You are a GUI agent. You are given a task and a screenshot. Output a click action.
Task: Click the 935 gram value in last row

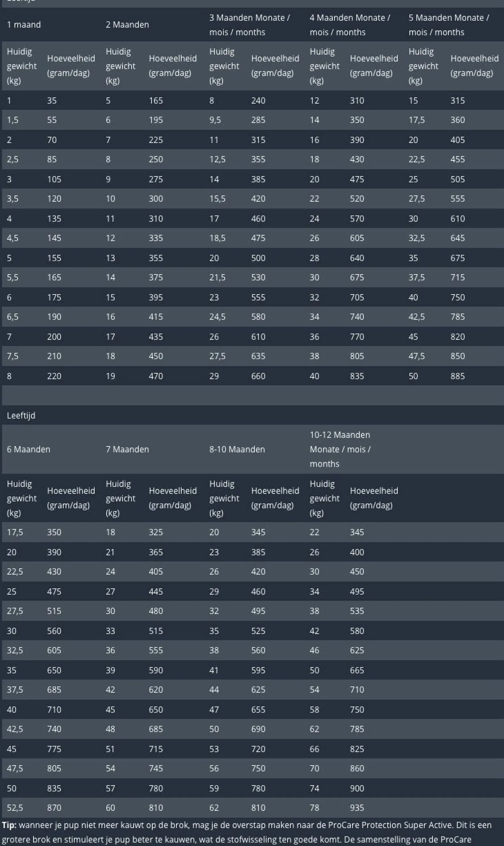tap(357, 808)
